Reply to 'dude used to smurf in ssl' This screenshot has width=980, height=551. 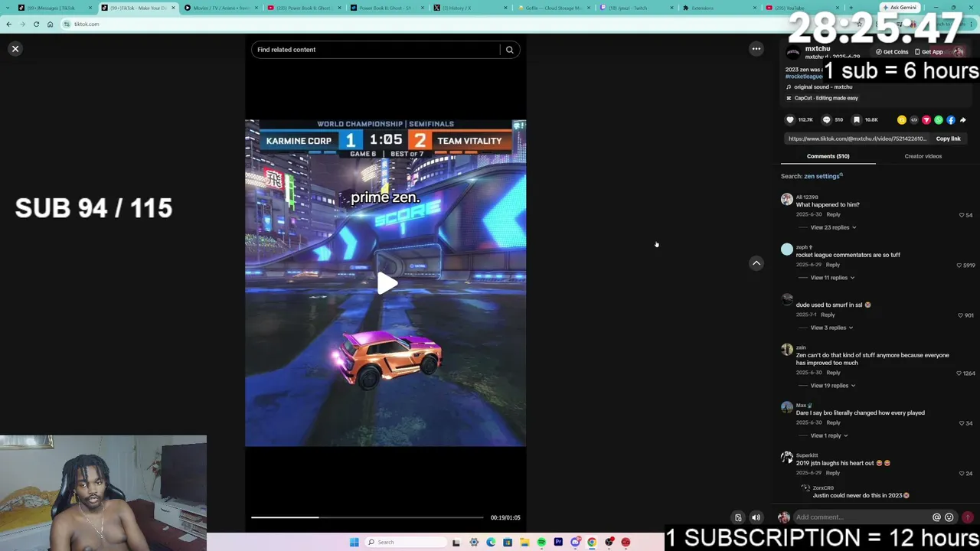pos(828,315)
